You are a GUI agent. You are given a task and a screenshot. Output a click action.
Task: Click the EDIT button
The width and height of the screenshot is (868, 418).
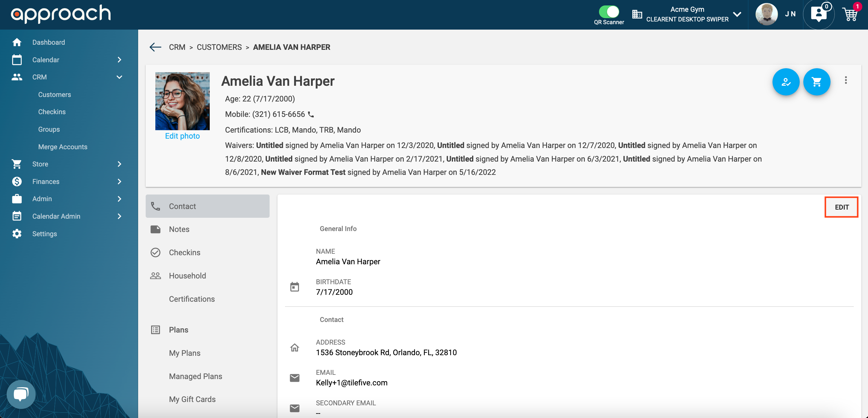842,207
